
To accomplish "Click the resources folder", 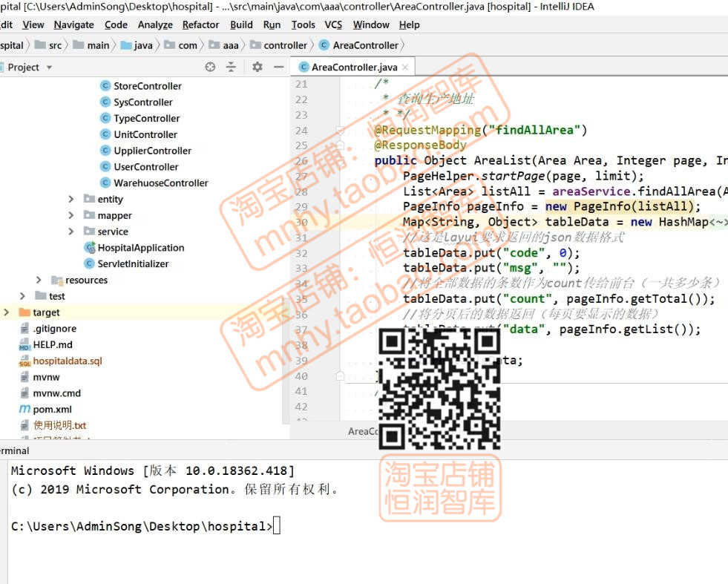I will (82, 280).
